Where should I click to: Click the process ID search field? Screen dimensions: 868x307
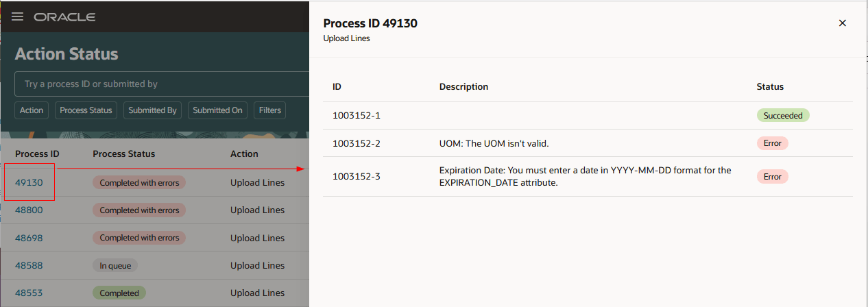point(162,84)
